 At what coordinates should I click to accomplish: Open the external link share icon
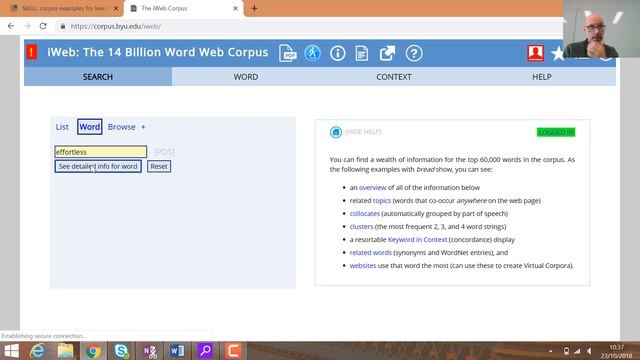point(387,53)
